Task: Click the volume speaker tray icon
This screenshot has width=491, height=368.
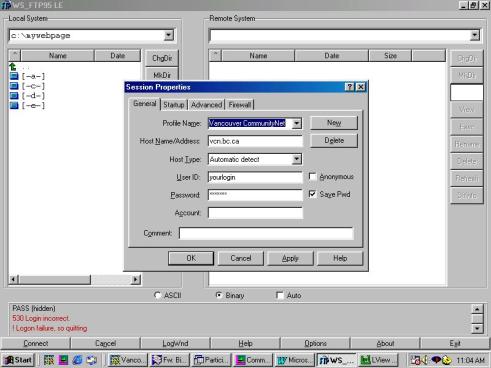Action: tap(424, 360)
